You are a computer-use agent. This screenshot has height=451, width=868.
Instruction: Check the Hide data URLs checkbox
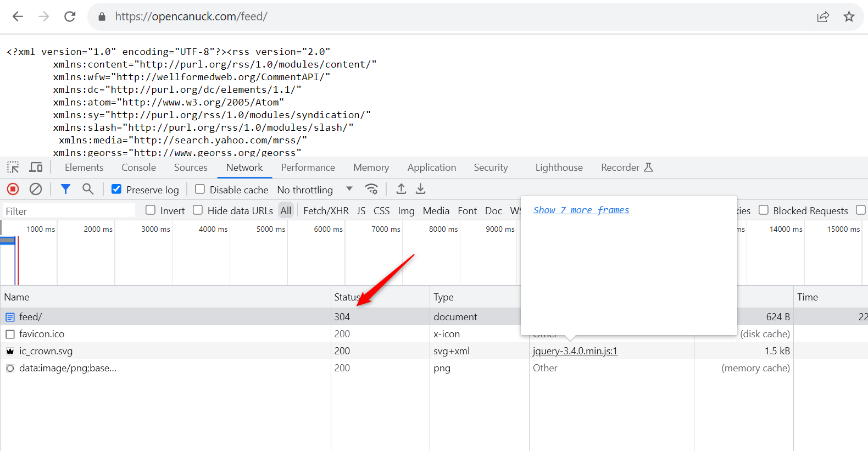pos(198,210)
